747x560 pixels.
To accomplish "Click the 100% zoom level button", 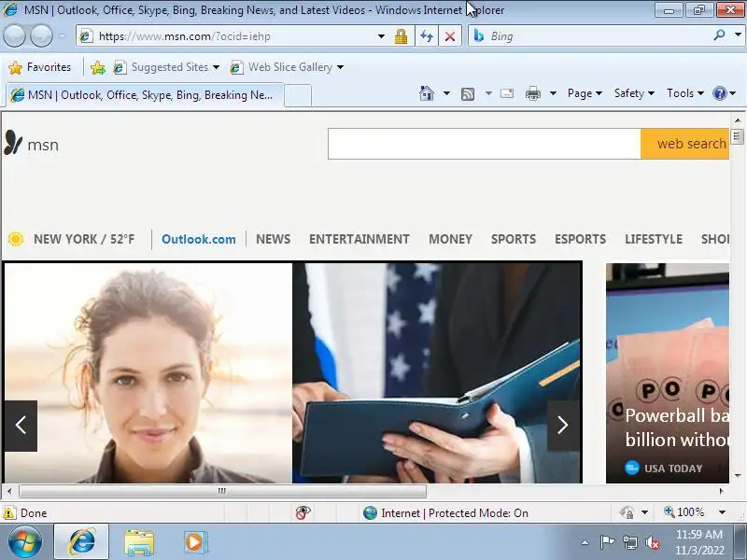I will [684, 512].
